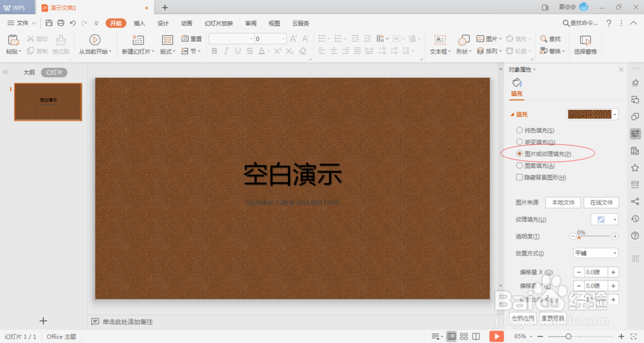Expand the File (文件) menu arrow
Viewport: 644px width, 343px height.
click(x=34, y=23)
